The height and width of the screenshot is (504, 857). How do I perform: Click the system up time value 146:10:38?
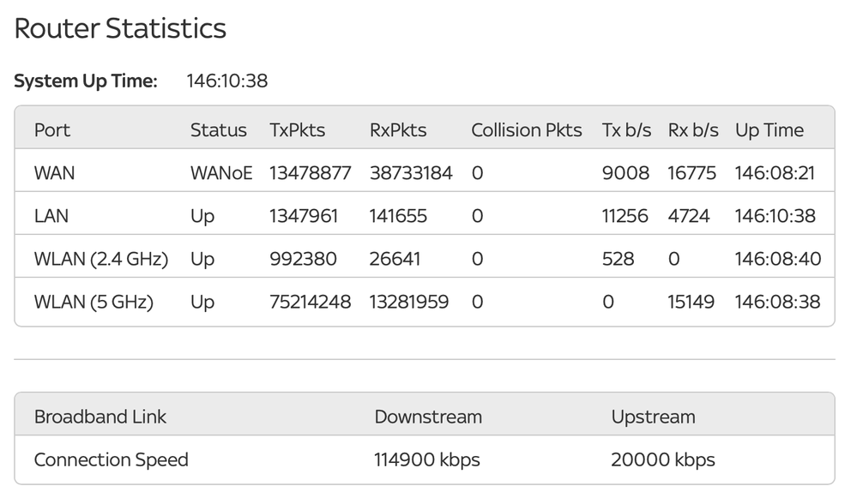click(x=227, y=81)
